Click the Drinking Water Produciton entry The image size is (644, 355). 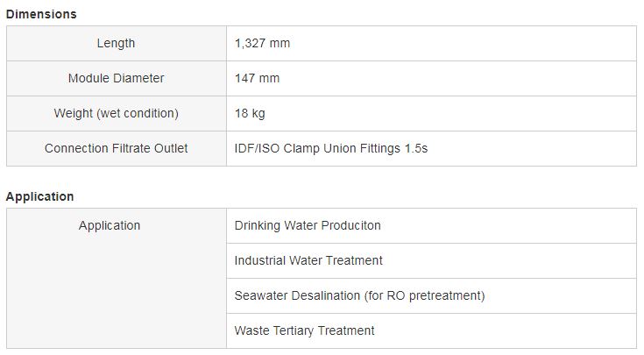pyautogui.click(x=308, y=225)
